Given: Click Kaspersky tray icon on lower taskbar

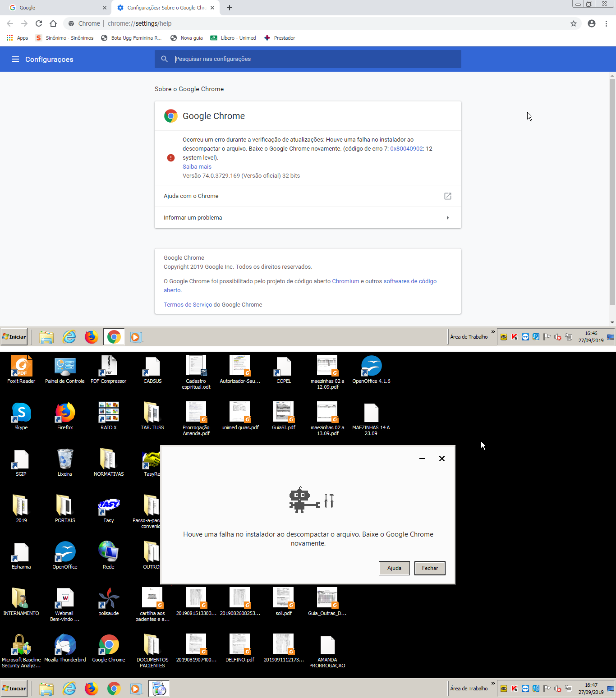Looking at the screenshot, I should pyautogui.click(x=515, y=689).
